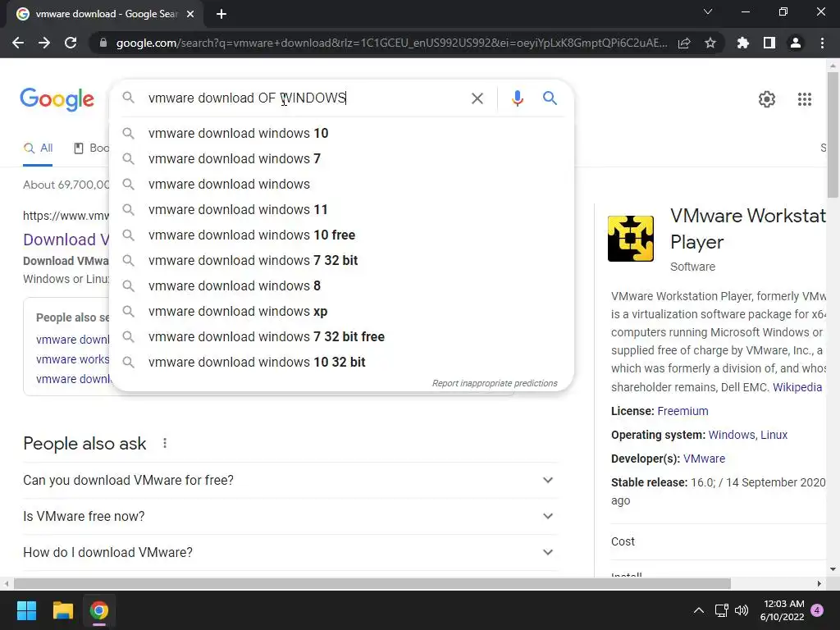Viewport: 840px width, 630px height.
Task: Expand Can you download VMware for free?
Action: pos(290,480)
